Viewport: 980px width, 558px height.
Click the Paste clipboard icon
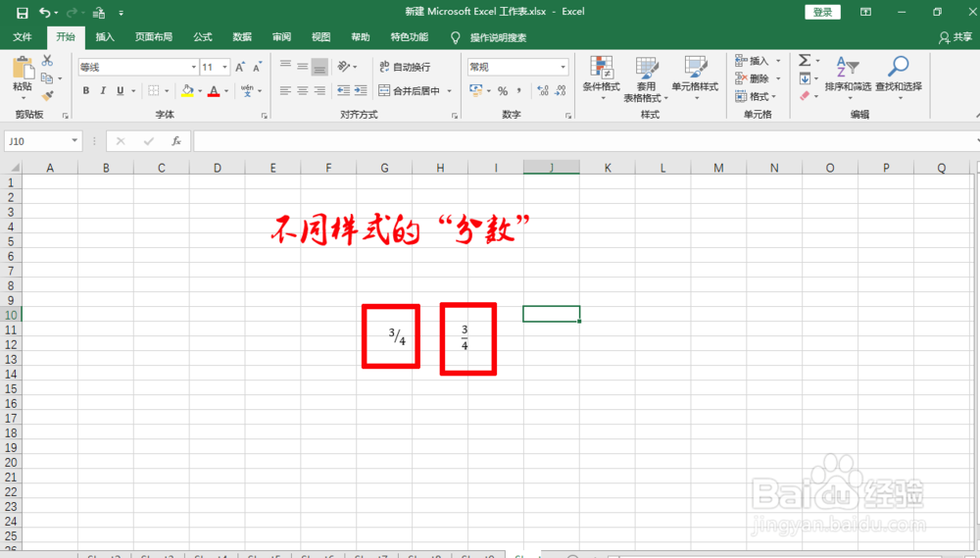24,68
